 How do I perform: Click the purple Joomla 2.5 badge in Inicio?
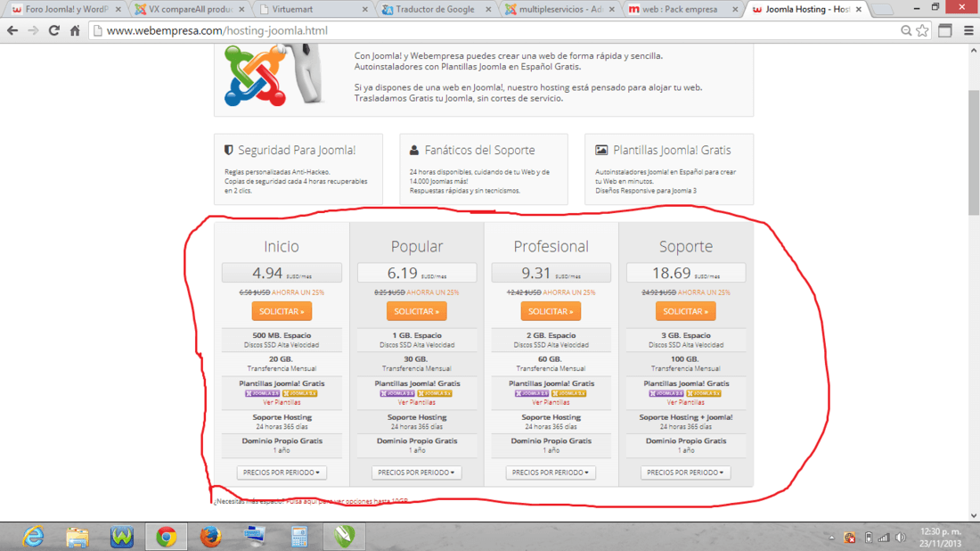(x=263, y=393)
